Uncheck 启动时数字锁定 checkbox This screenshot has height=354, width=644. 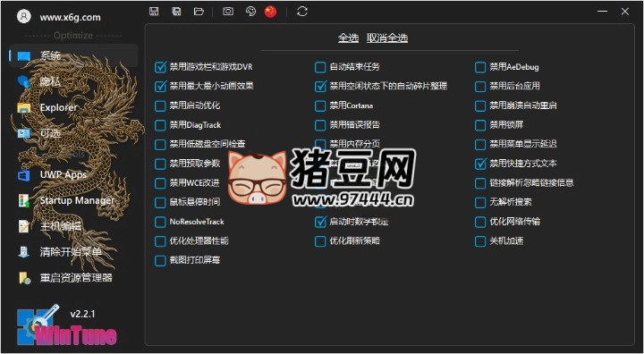(x=320, y=222)
